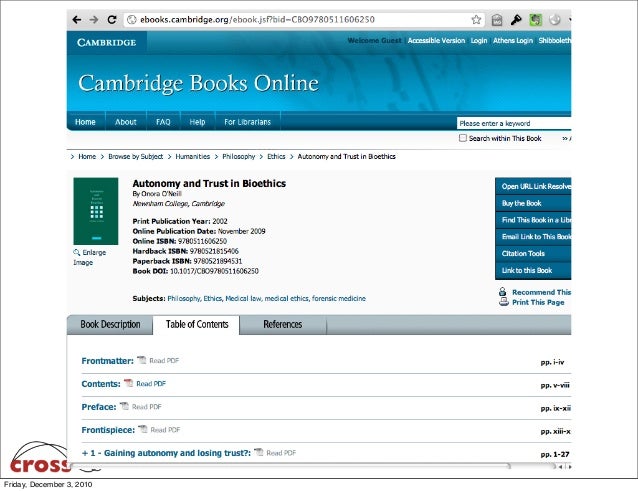Open the Citation Tools button
This screenshot has width=638, height=491.
coord(533,253)
